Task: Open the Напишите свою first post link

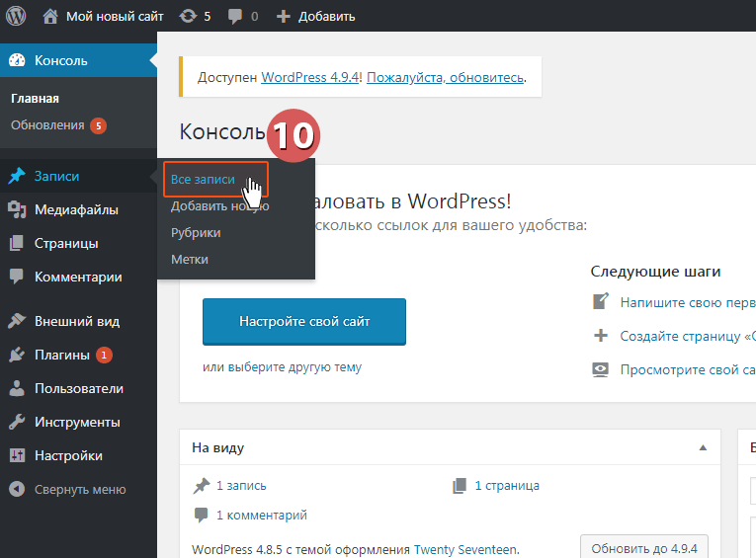Action: pos(688,302)
